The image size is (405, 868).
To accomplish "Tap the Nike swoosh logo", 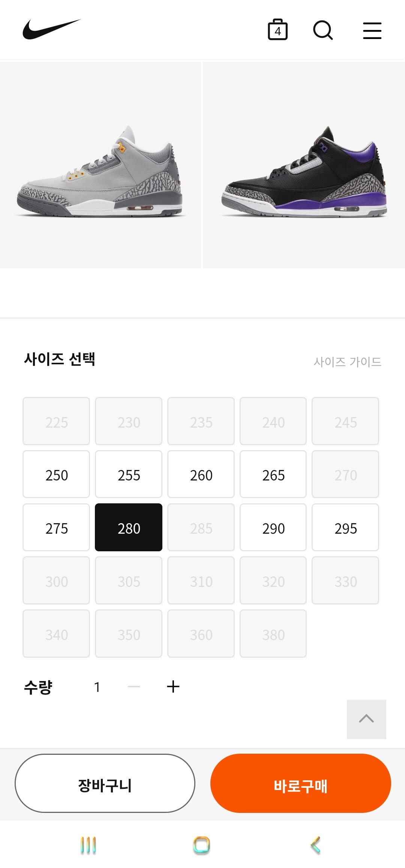I will [x=51, y=29].
